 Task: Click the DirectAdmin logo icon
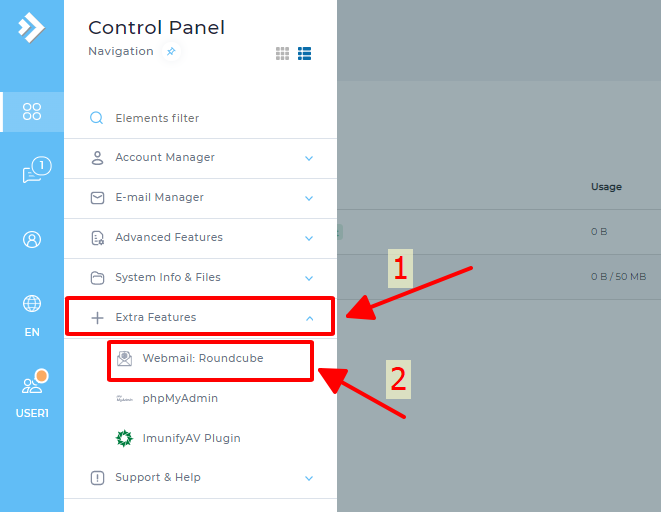pos(31,27)
